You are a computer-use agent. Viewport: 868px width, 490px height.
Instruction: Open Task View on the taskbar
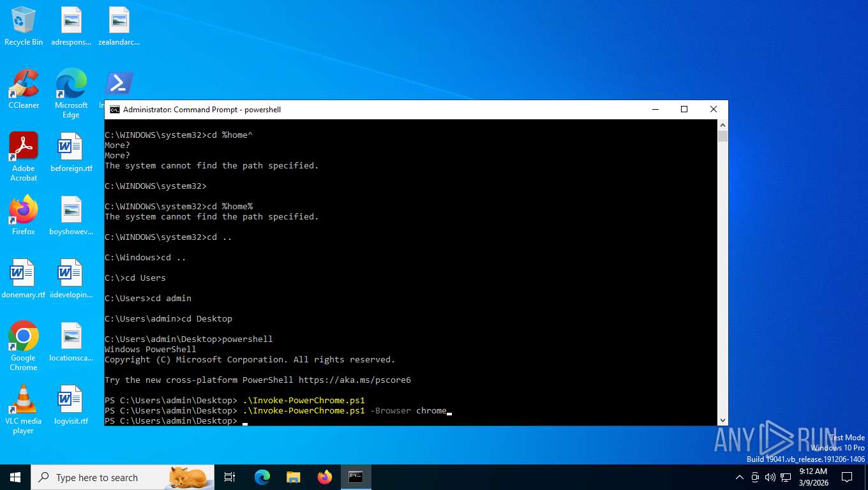[x=230, y=477]
